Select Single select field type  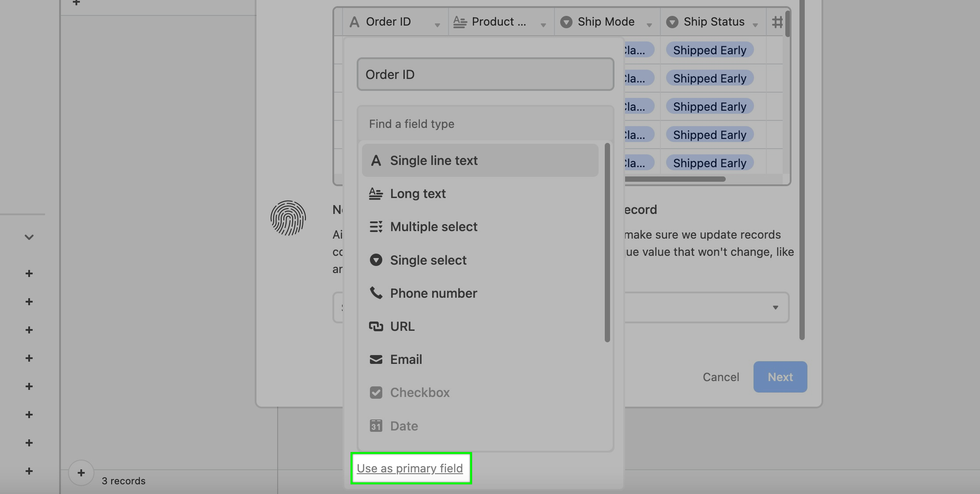480,260
